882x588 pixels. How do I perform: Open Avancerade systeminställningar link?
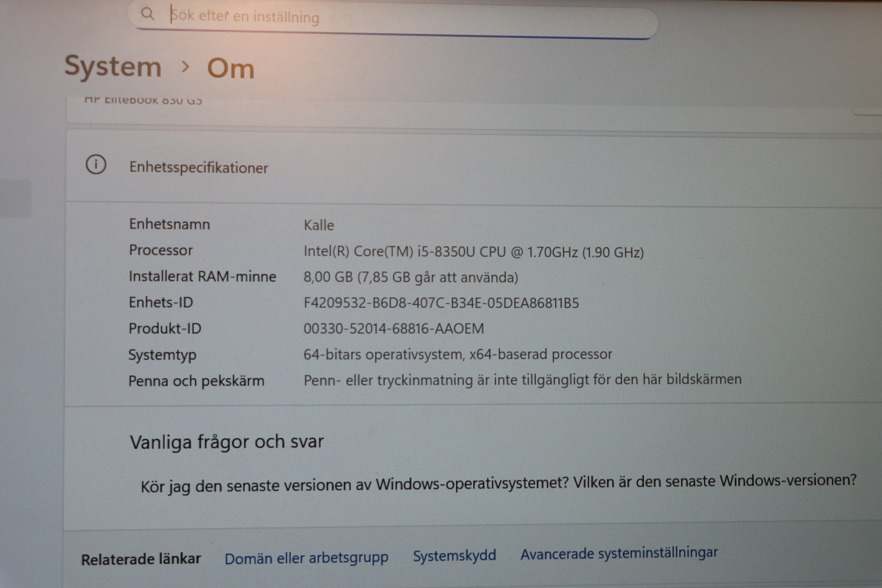point(619,553)
